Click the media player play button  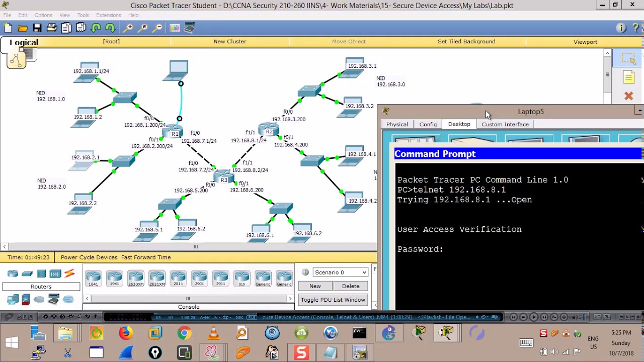click(534, 317)
